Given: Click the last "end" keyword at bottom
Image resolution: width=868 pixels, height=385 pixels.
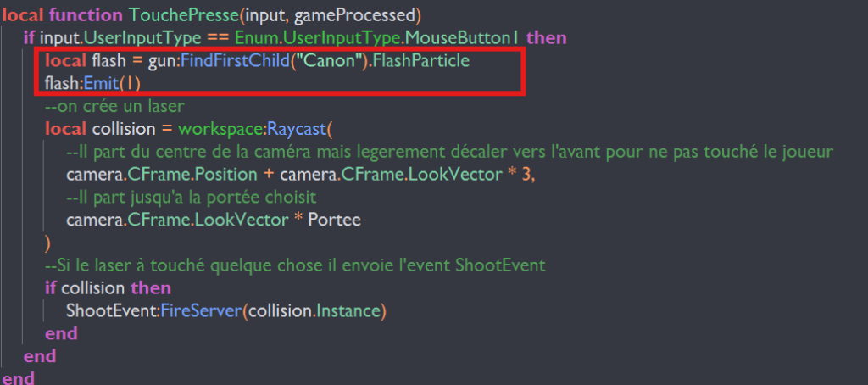Looking at the screenshot, I should tap(19, 377).
